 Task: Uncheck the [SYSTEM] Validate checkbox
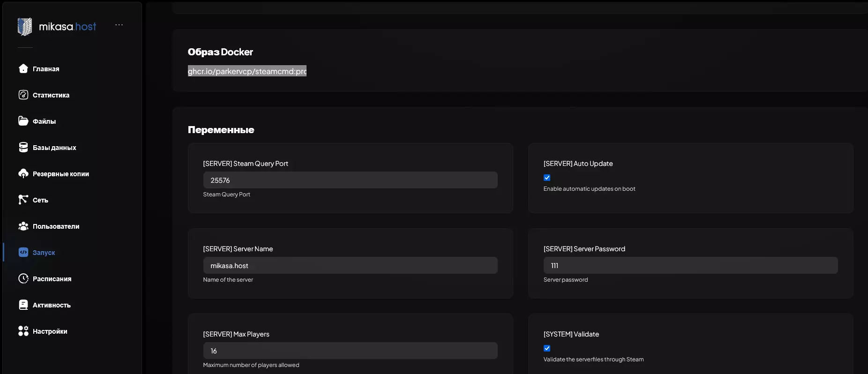547,348
